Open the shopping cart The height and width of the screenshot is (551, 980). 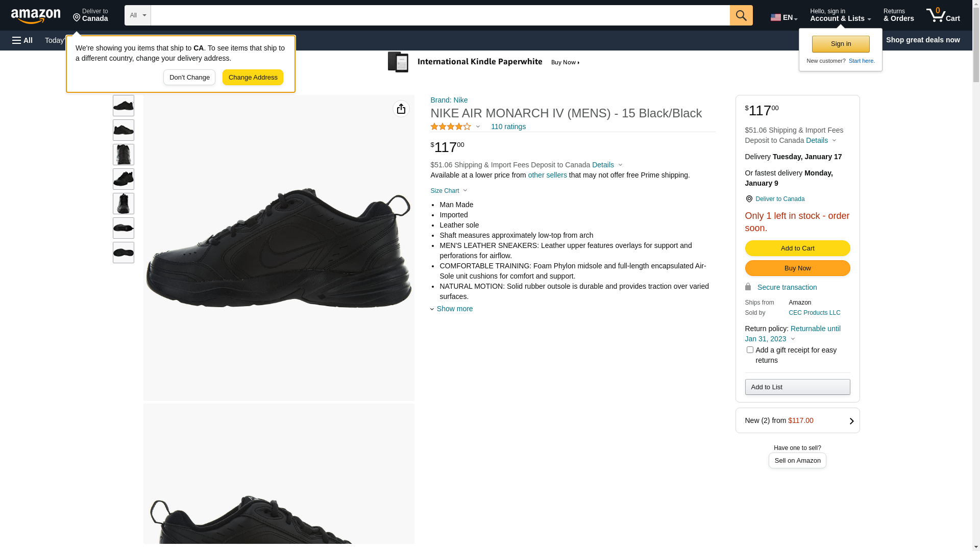[x=943, y=15]
